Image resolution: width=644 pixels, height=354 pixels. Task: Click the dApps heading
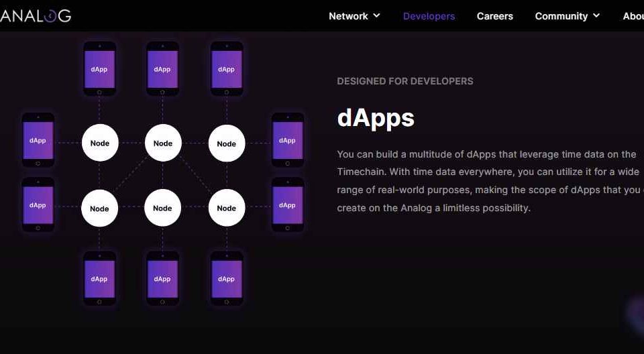point(376,118)
